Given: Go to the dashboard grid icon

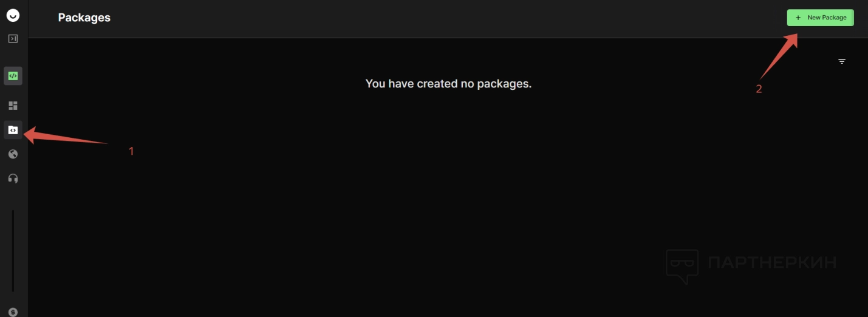Looking at the screenshot, I should 13,106.
